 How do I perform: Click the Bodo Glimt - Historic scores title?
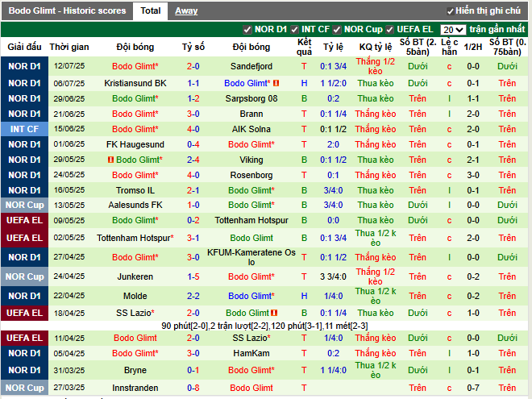point(67,10)
